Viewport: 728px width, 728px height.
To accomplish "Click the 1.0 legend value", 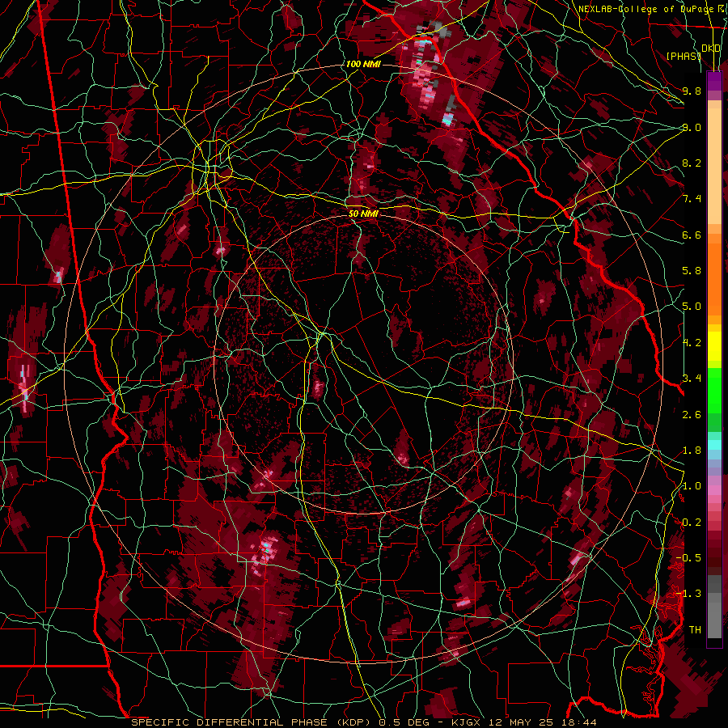I will (692, 486).
